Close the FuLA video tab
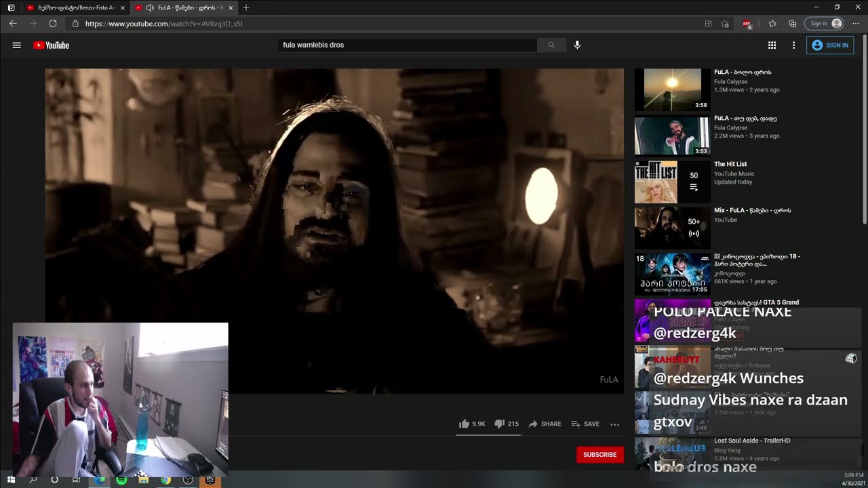The height and width of the screenshot is (488, 868). (x=231, y=7)
